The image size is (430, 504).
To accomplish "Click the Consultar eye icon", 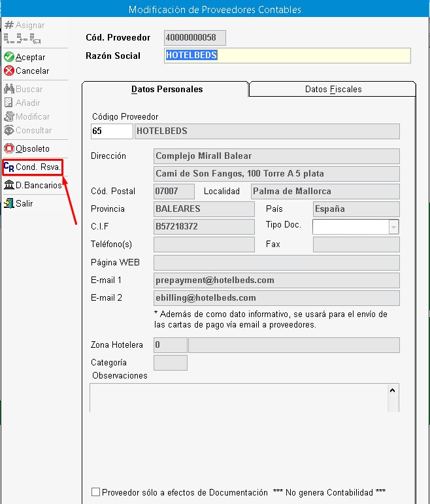I will click(9, 130).
